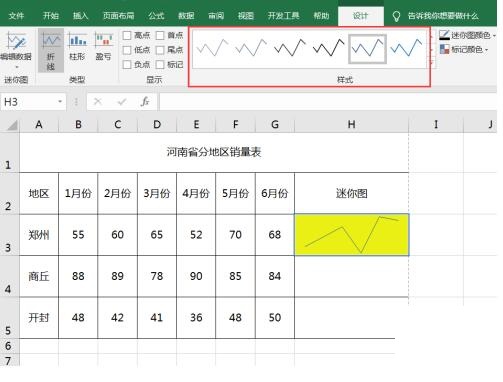The width and height of the screenshot is (503, 382).
Task: Click the confirm checkmark in formula bar
Action: click(x=121, y=102)
